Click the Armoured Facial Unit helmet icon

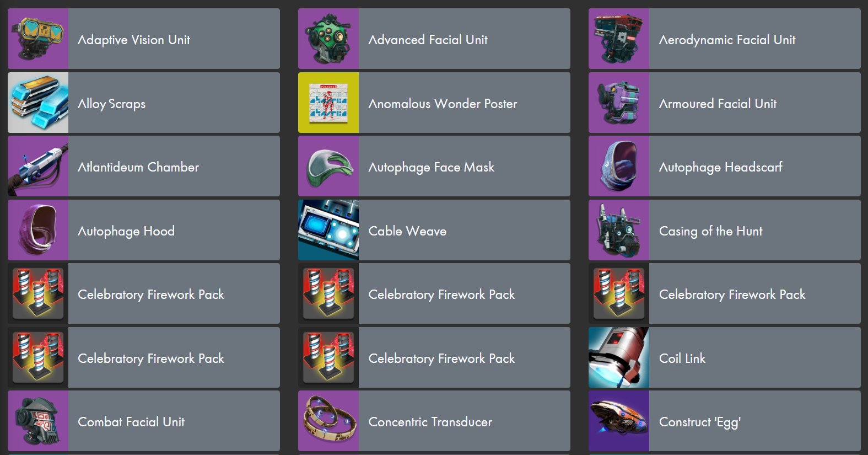point(619,103)
